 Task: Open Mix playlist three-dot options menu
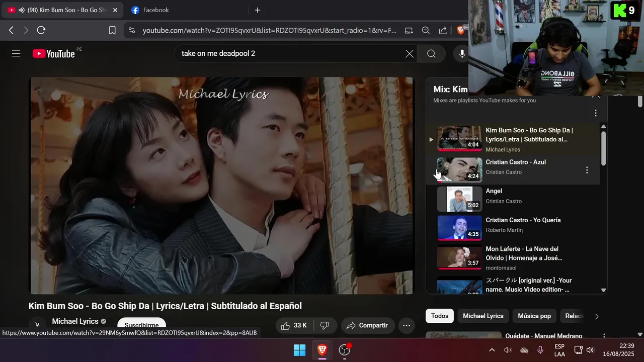pyautogui.click(x=596, y=113)
